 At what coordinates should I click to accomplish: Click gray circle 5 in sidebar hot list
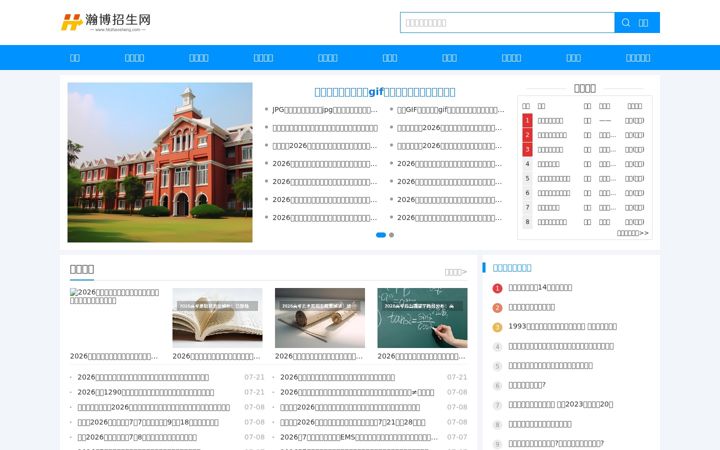tap(497, 366)
